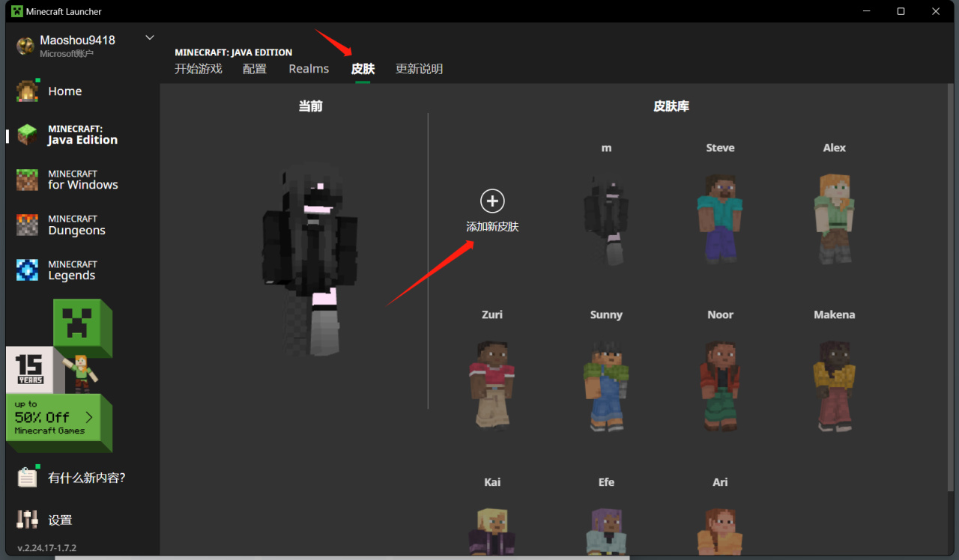
Task: Switch to the 配置 tab
Action: click(255, 69)
